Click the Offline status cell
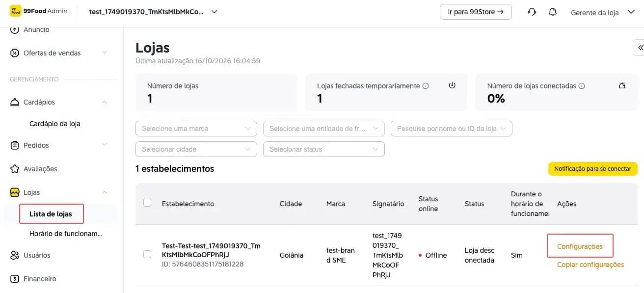 tap(432, 255)
